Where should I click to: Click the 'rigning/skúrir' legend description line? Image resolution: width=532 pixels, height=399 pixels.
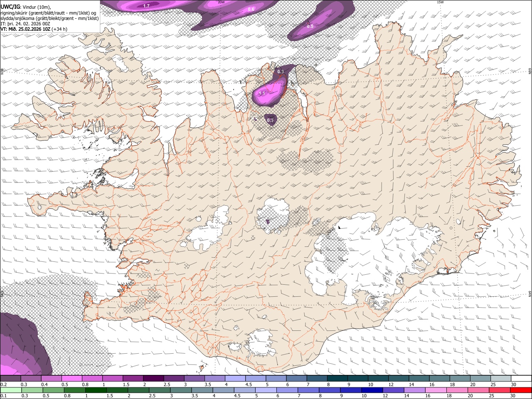click(x=49, y=12)
